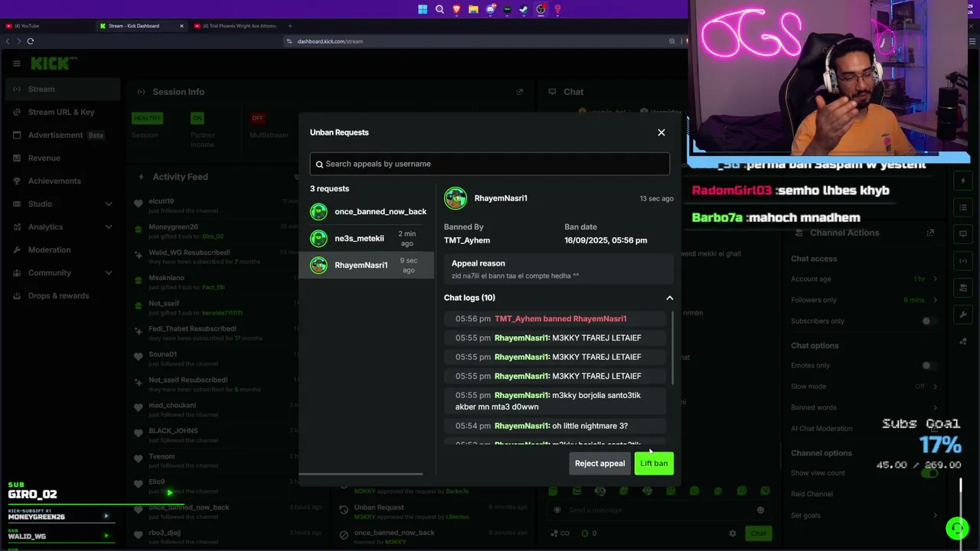This screenshot has height=551, width=980.
Task: Close the Stream - Kick Dashboard tab
Action: (181, 26)
